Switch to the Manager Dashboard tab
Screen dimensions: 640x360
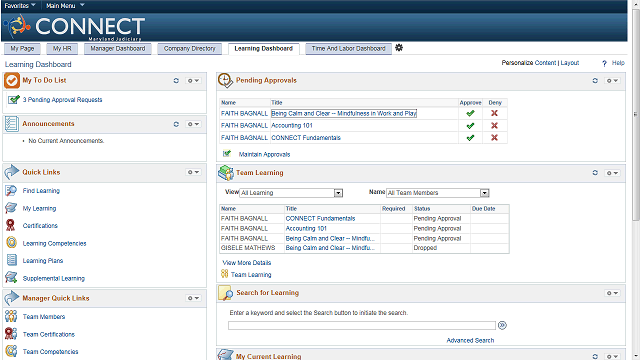coord(118,49)
